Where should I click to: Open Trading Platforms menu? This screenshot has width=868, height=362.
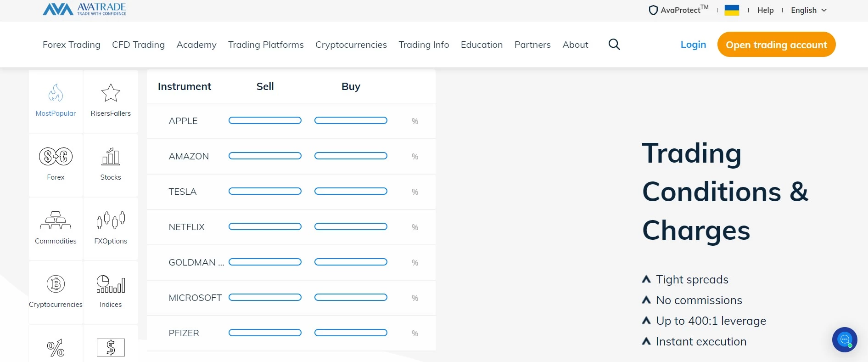pyautogui.click(x=266, y=45)
